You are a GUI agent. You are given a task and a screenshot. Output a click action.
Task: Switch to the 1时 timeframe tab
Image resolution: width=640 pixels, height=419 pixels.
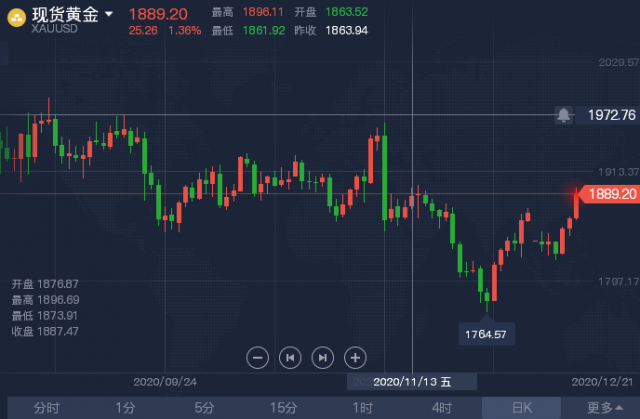[363, 408]
